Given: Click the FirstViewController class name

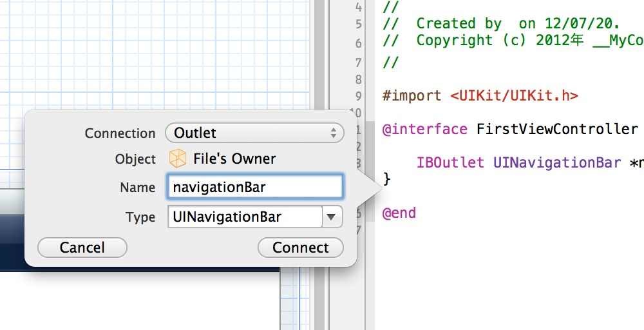Looking at the screenshot, I should (557, 130).
